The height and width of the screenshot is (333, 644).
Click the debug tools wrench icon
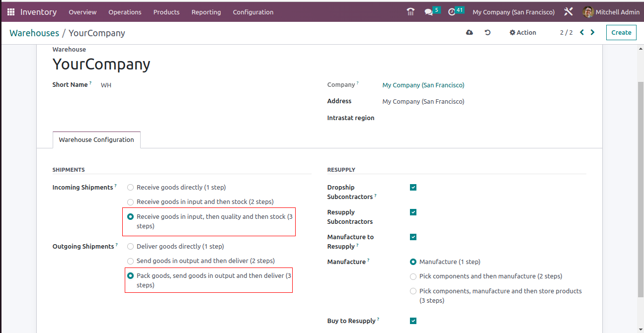click(x=568, y=12)
